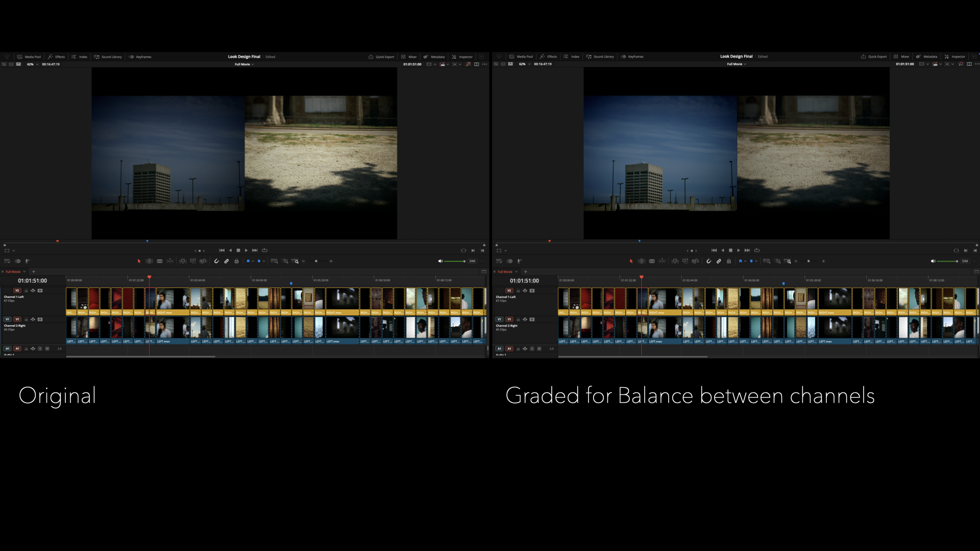Image resolution: width=980 pixels, height=551 pixels.
Task: Open the Full Movie timeline dropdown above the Graded viewer
Action: click(x=737, y=64)
